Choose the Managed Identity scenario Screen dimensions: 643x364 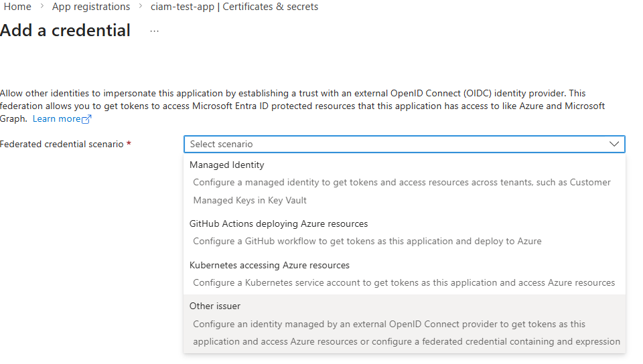pyautogui.click(x=227, y=165)
